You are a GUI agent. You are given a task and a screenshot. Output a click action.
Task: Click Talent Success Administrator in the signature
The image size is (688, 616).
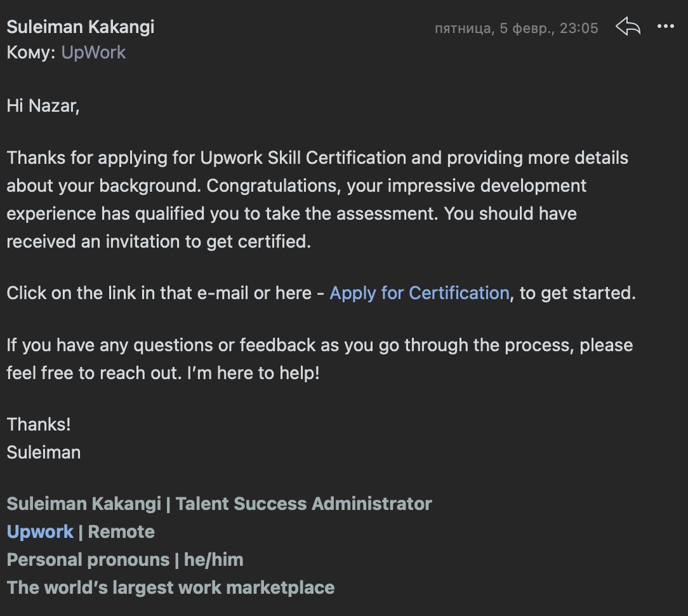[303, 504]
